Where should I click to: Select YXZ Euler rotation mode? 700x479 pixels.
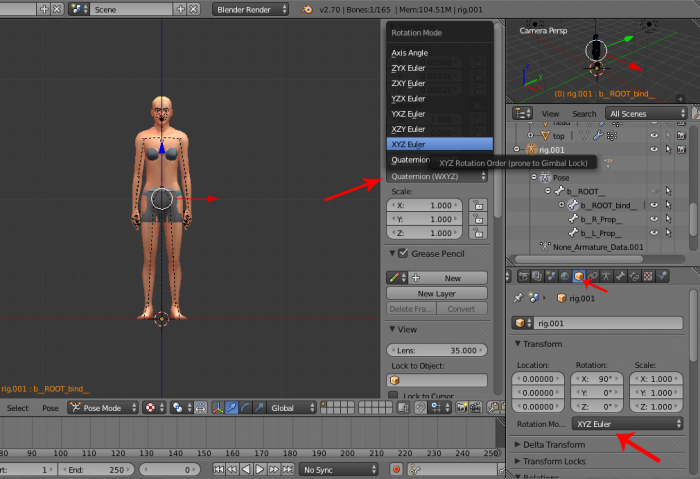[440, 114]
